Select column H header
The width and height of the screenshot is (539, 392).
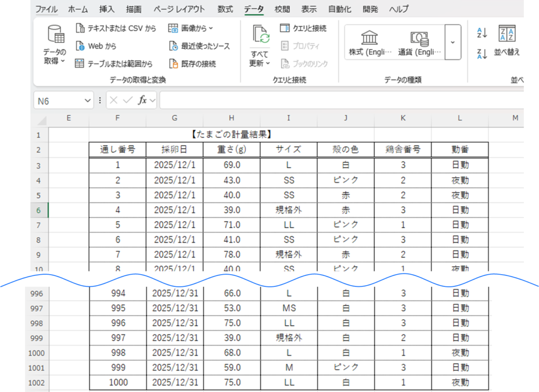232,118
